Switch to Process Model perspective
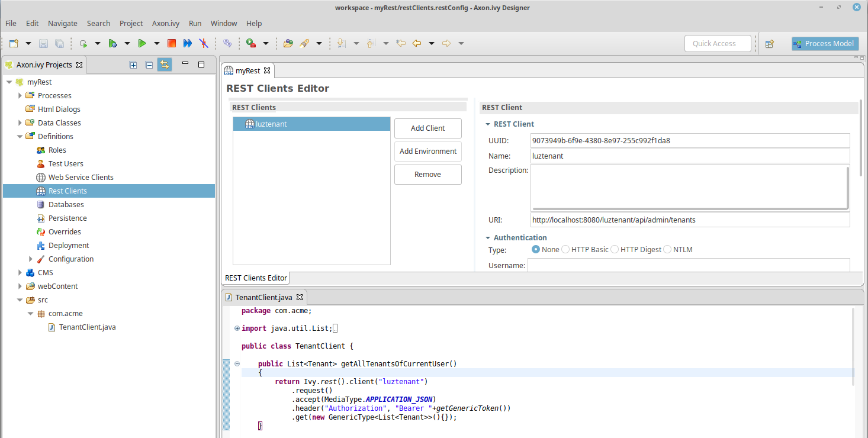 coord(825,43)
